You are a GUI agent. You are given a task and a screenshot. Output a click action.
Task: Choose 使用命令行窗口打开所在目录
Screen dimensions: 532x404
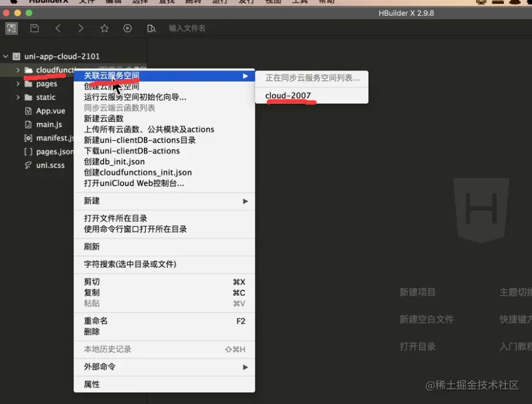(x=164, y=229)
